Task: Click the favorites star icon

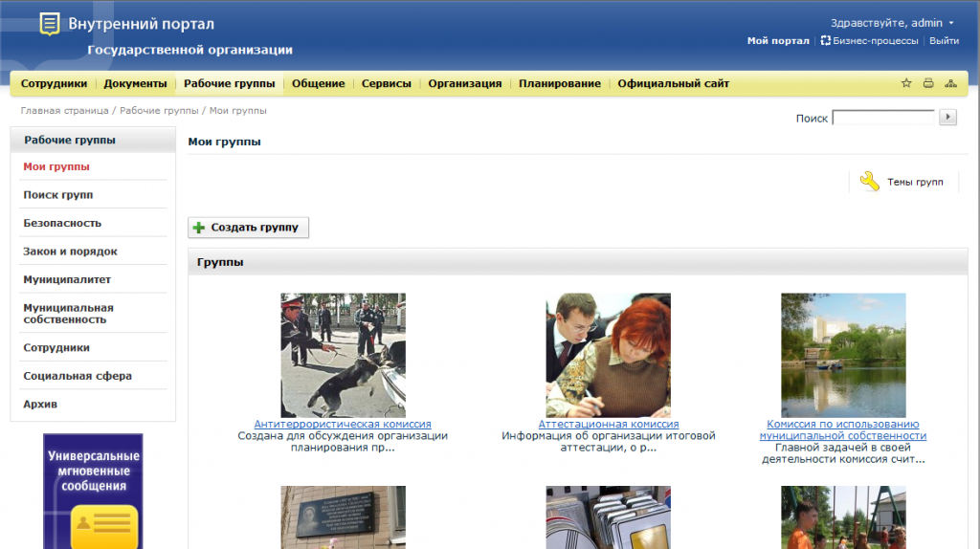Action: coord(906,83)
